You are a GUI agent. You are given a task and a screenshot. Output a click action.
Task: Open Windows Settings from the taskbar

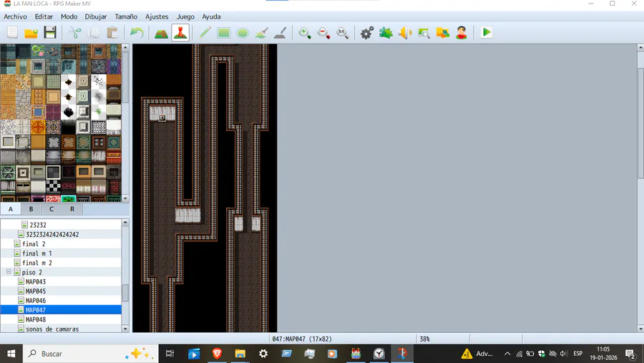pos(263,354)
